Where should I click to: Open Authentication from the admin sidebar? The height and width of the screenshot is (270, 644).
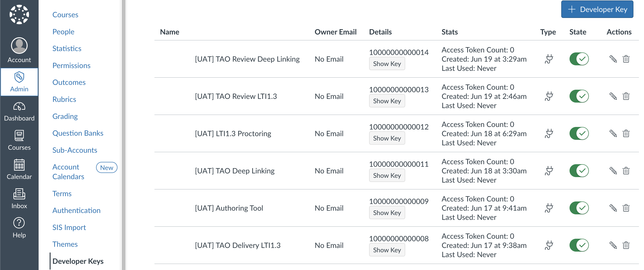click(x=76, y=210)
